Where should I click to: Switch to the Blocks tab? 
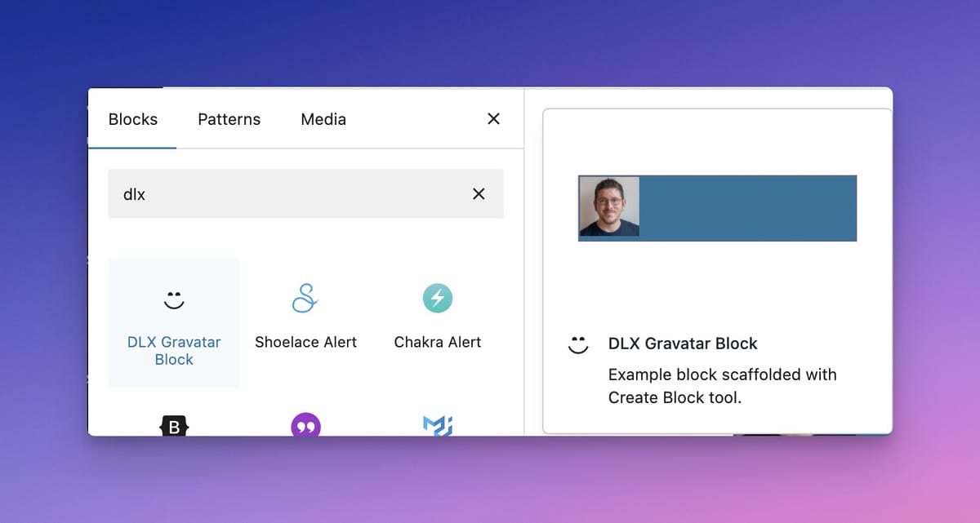(132, 119)
